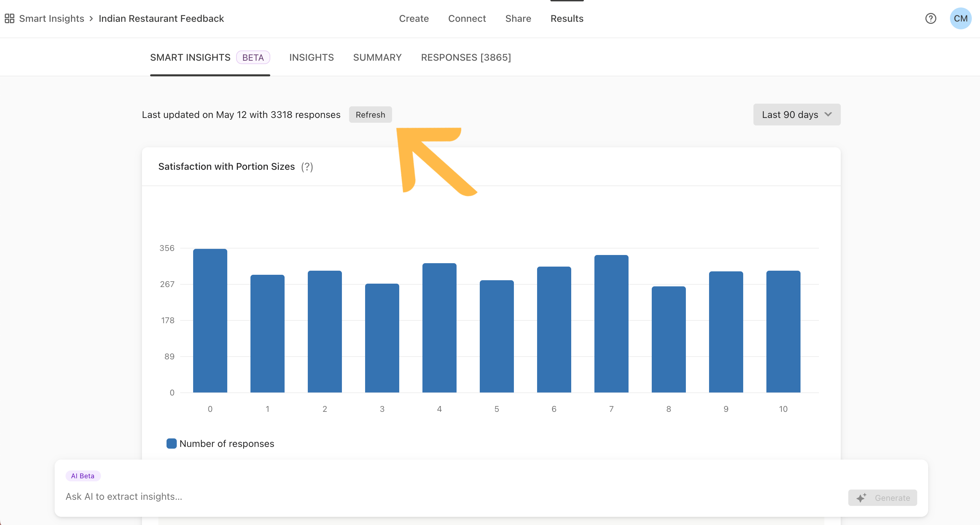Viewport: 980px width, 525px height.
Task: Click the bar for rating 9
Action: 726,332
